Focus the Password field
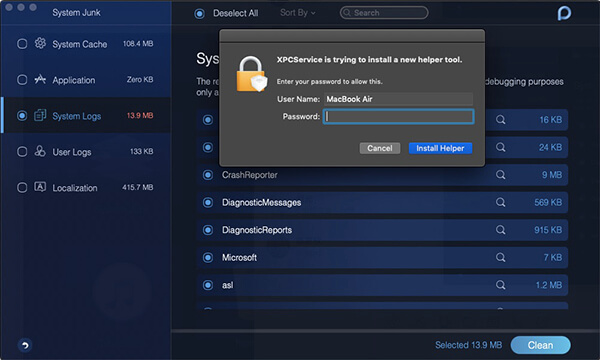 tap(398, 116)
